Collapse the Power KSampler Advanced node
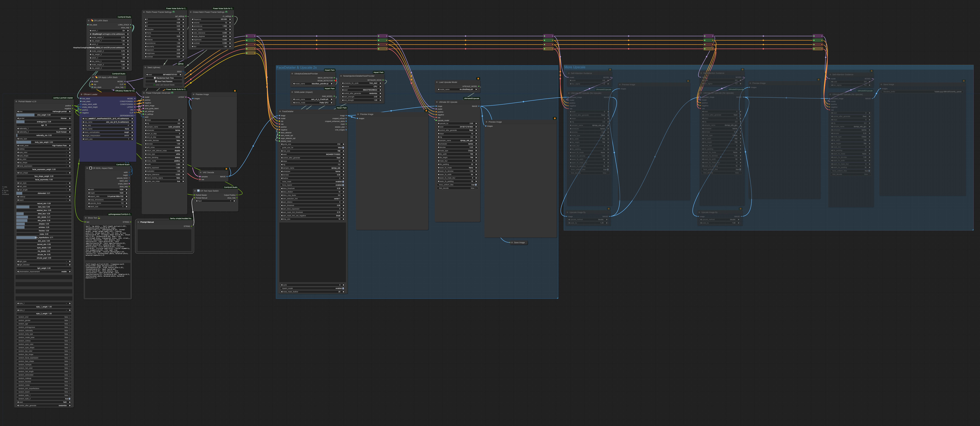The height and width of the screenshot is (426, 980). click(144, 93)
